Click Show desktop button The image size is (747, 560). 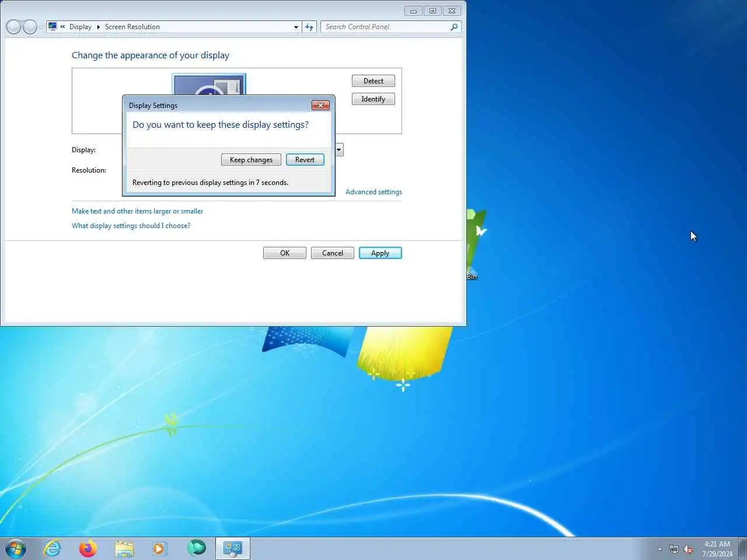click(x=742, y=549)
